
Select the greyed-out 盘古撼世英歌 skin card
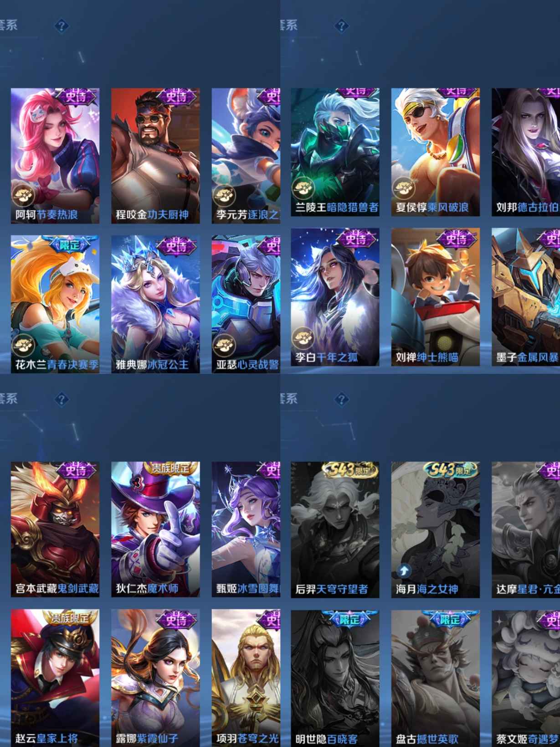coord(435,678)
